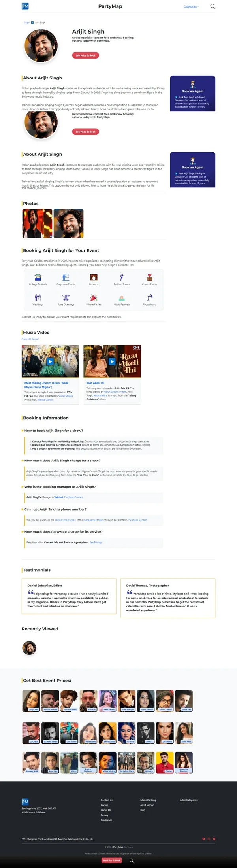
Task: Open the Badshah artist thumbnail
Action: point(88,701)
